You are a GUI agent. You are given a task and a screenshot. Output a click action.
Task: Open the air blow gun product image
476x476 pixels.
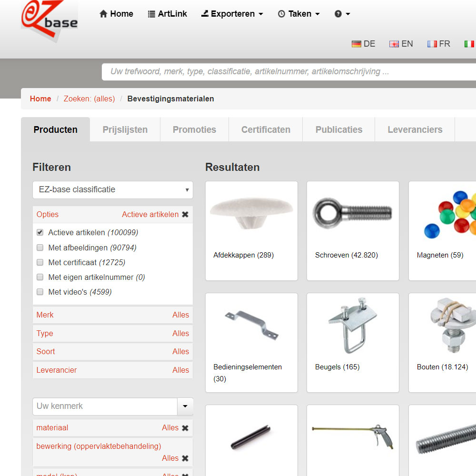(x=352, y=436)
